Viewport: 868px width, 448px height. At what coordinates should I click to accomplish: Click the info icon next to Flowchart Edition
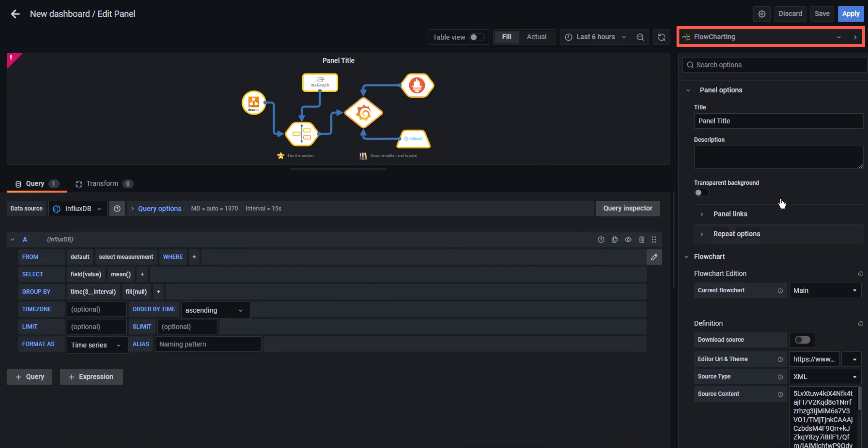[860, 274]
